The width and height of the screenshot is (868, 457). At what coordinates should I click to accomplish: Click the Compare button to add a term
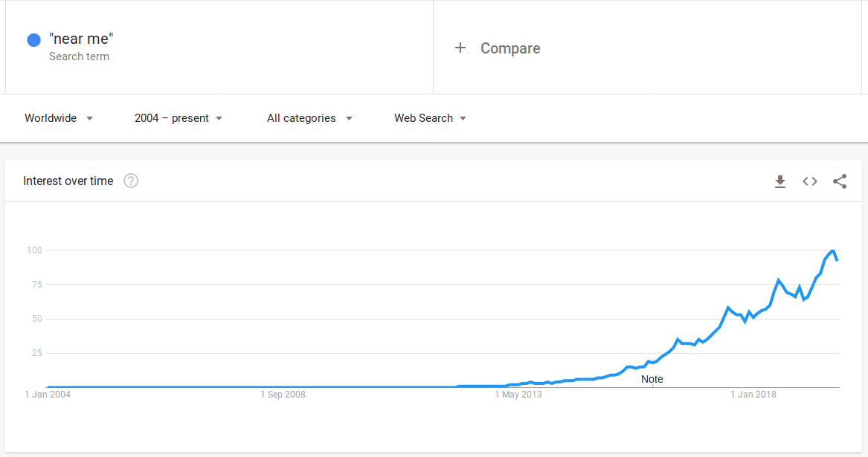pyautogui.click(x=510, y=48)
